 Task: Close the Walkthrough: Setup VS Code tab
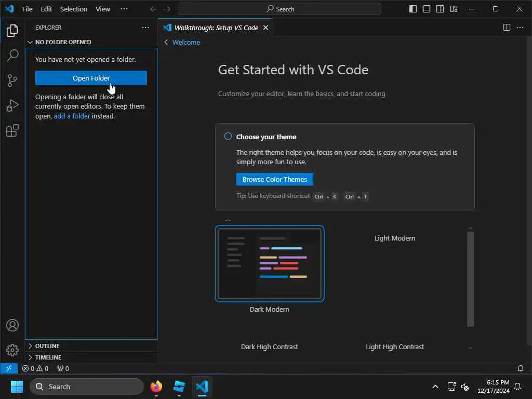tap(265, 28)
